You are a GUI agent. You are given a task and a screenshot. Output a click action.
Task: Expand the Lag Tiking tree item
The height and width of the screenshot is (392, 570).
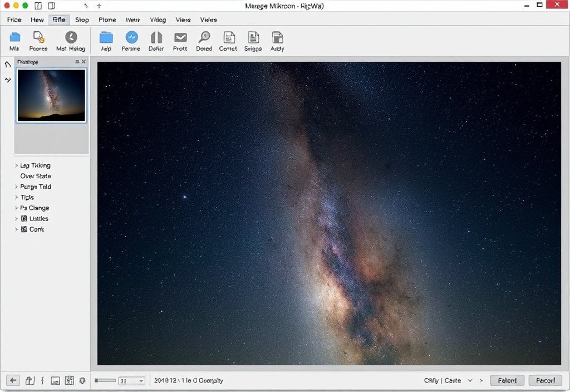[x=17, y=165]
